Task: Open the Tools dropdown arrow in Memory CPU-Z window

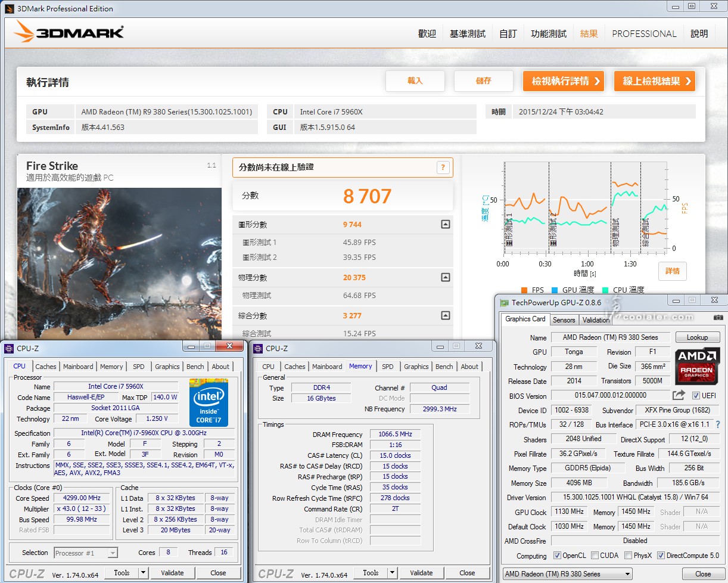Action: [x=392, y=573]
